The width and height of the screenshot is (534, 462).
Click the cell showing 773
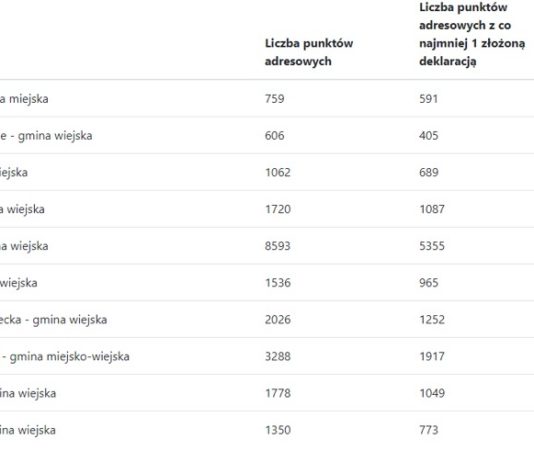coord(428,430)
